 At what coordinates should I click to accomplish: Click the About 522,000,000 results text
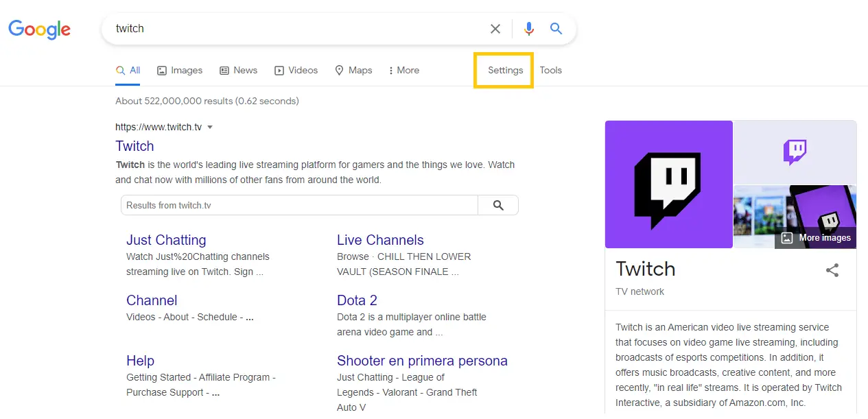click(x=207, y=101)
